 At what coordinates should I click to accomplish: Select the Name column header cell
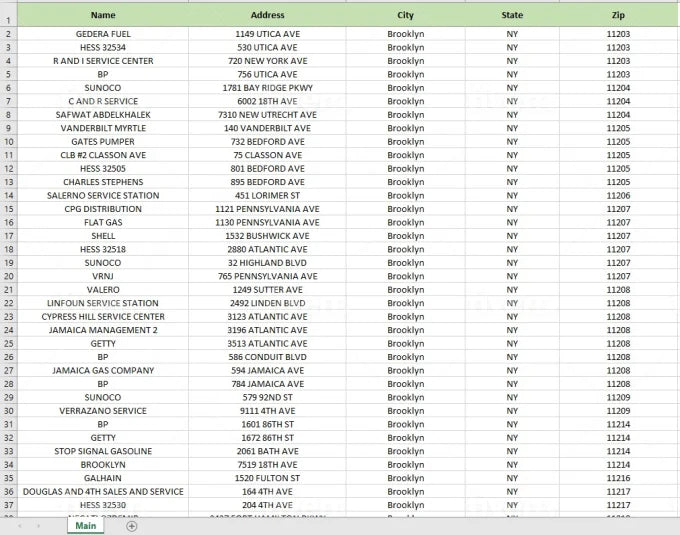point(103,15)
